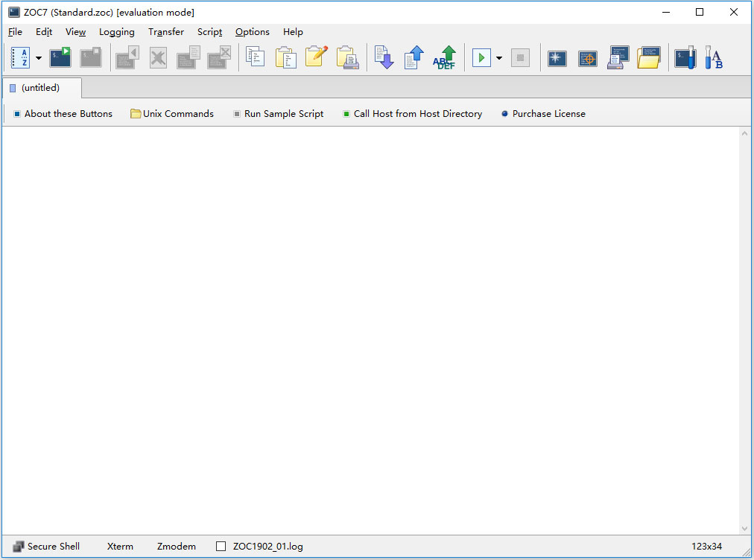Open the Logging menu
This screenshot has width=754, height=560.
click(x=117, y=32)
